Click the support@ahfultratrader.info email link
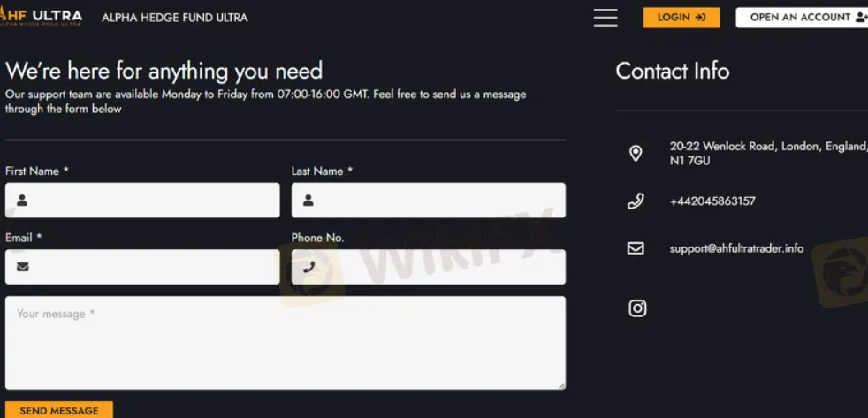Screen dimensions: 868x418 (x=736, y=248)
